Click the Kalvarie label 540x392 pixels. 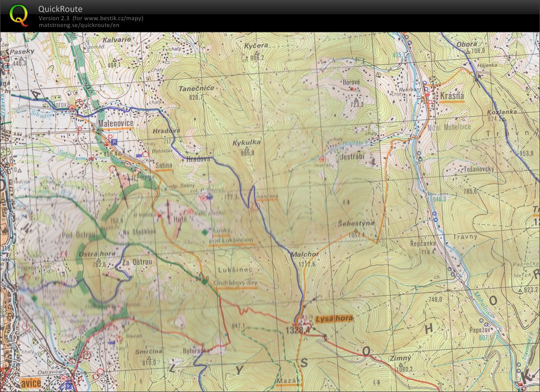click(x=117, y=40)
